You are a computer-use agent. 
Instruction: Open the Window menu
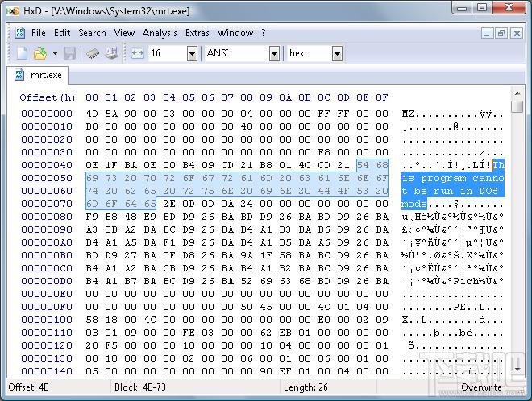pos(235,33)
